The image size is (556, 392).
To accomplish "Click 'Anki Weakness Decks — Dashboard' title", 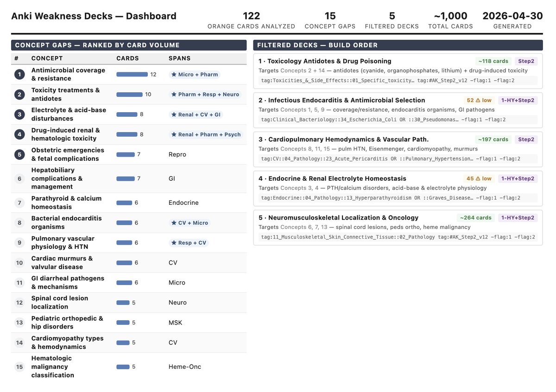I will pos(94,16).
